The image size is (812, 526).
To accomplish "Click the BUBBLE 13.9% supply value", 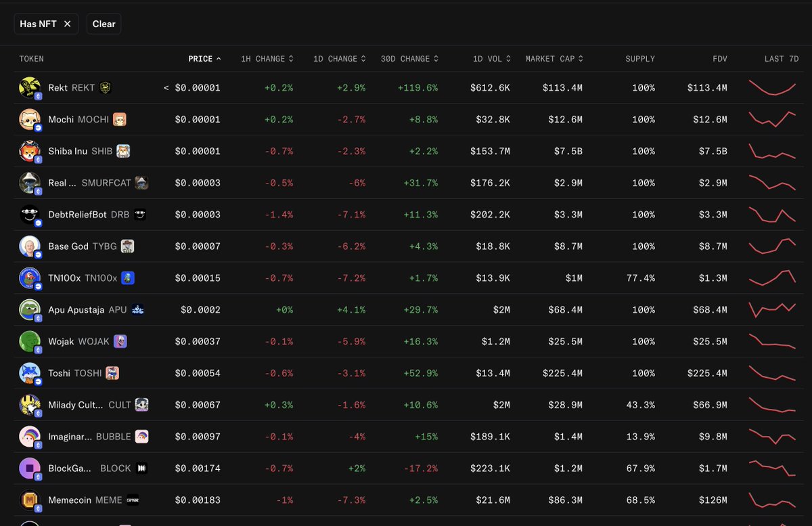I will (x=641, y=437).
